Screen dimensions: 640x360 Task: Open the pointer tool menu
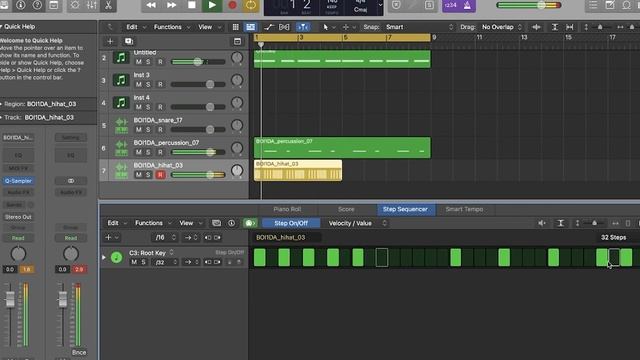[x=329, y=27]
